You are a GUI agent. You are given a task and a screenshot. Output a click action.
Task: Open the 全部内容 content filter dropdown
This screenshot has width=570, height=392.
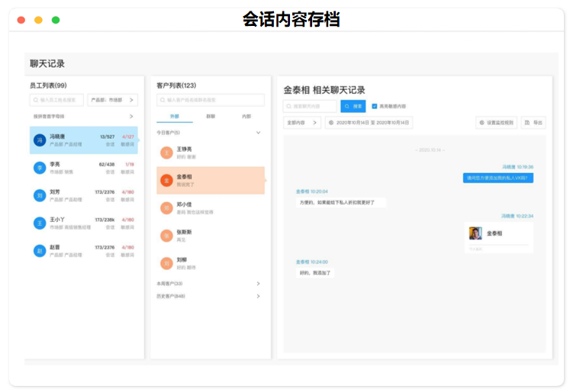click(x=301, y=122)
